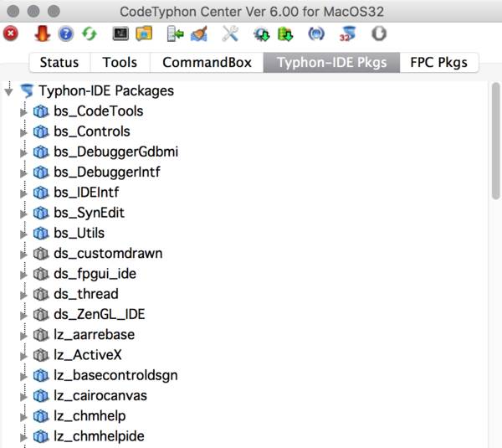Expand the bs_DebuggerIntf tree node
Screen dimensions: 502x448
(23, 173)
